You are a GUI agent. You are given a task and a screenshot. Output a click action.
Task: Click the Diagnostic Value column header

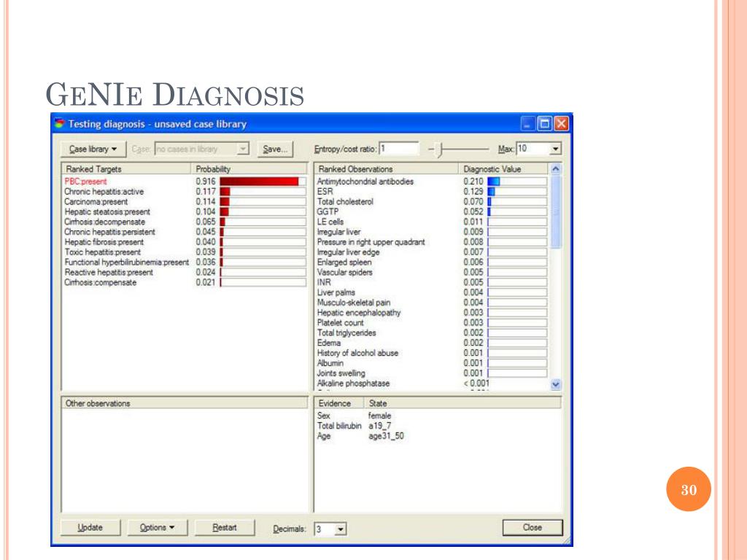pos(503,169)
